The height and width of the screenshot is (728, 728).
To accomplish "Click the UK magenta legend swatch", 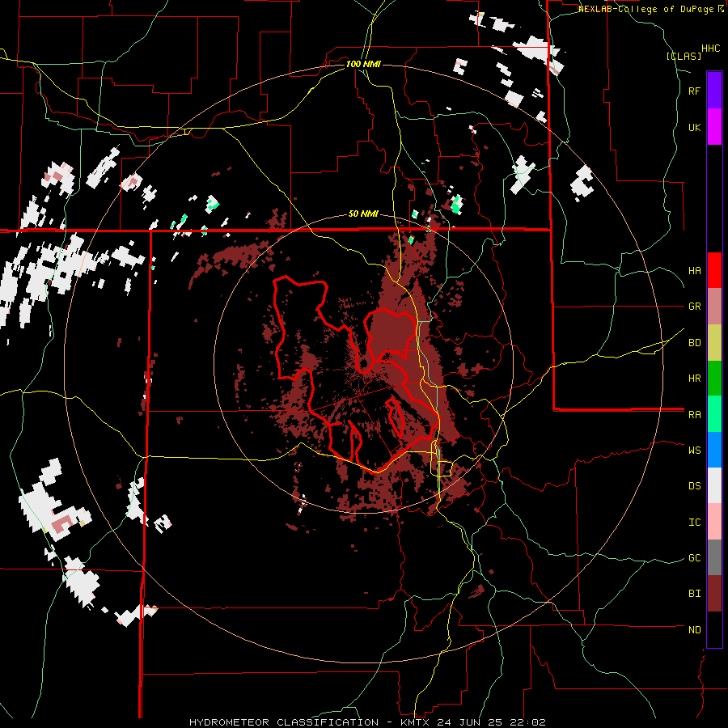I will coord(714,127).
